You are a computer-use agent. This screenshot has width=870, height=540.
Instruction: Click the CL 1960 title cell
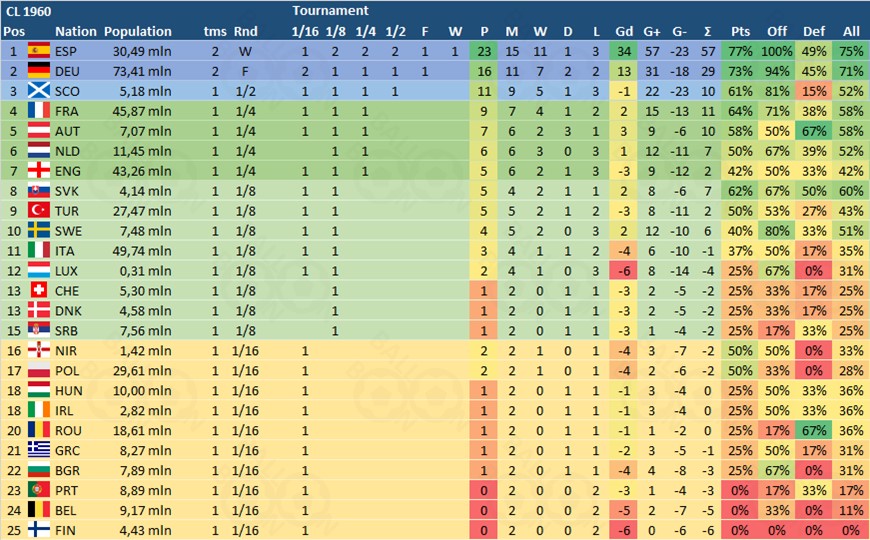click(28, 11)
